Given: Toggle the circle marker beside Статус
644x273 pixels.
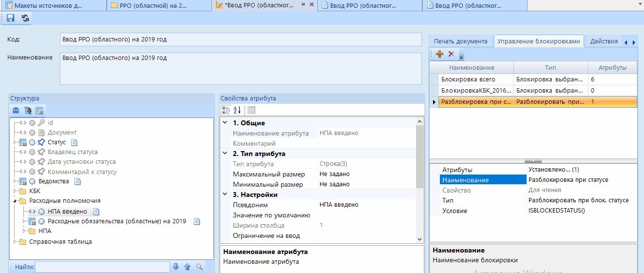Looking at the screenshot, I should point(32,142).
